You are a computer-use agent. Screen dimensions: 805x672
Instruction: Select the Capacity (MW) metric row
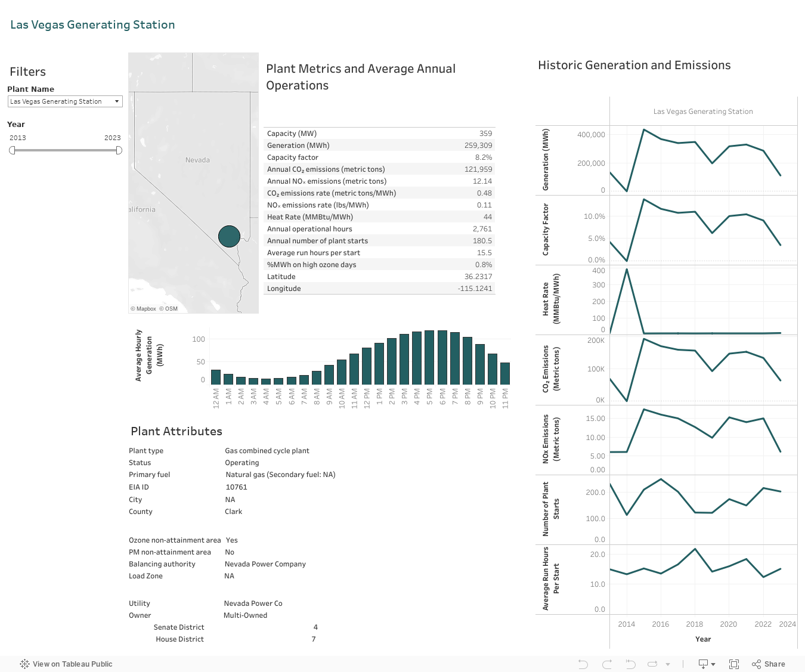click(x=379, y=134)
